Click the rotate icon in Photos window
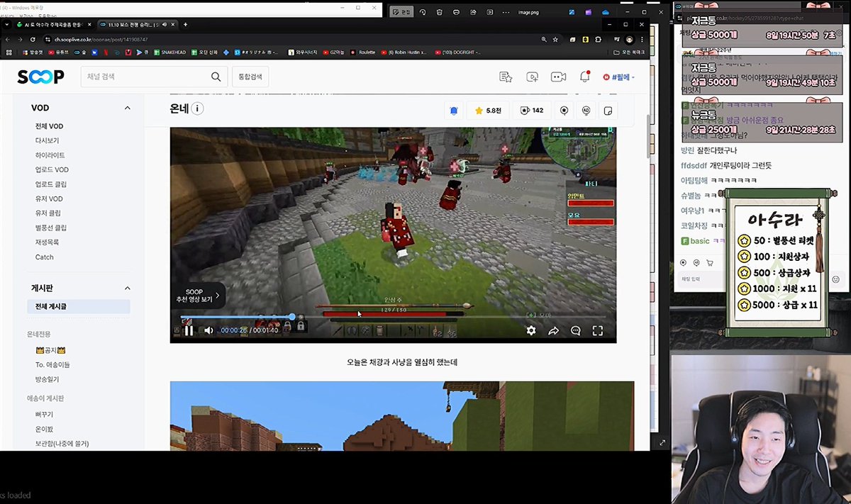851x504 pixels. click(x=423, y=12)
